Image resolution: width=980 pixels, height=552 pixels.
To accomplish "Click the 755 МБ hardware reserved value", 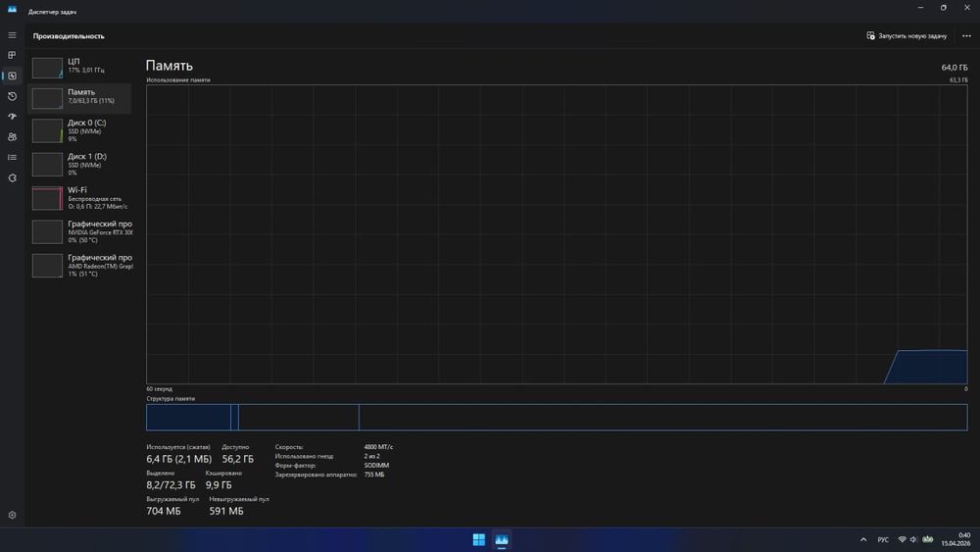I will point(374,475).
